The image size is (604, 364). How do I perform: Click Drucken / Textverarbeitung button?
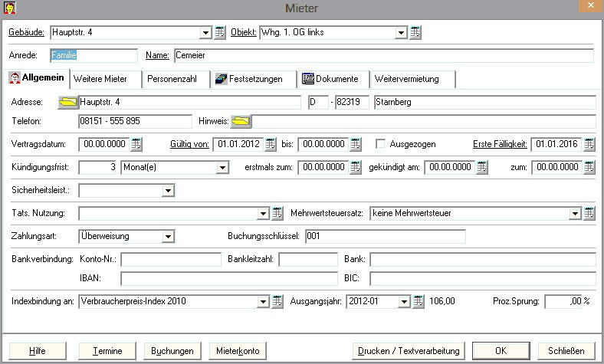click(409, 351)
